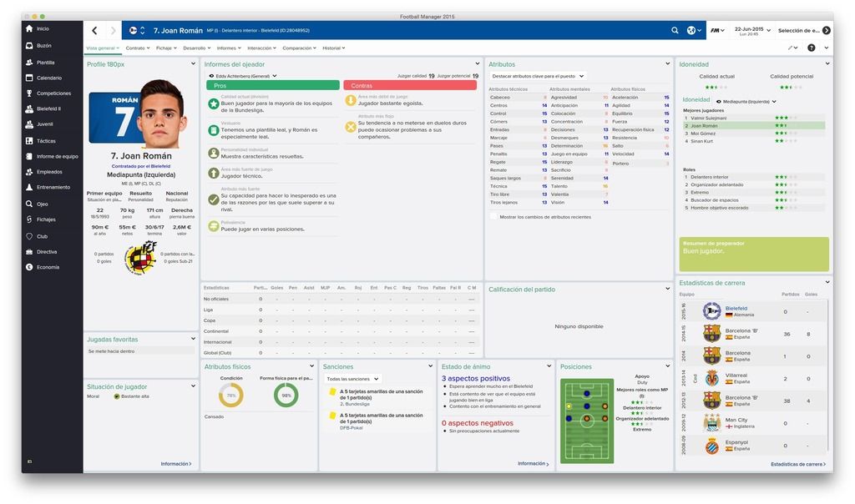Image resolution: width=855 pixels, height=504 pixels.
Task: Open the Historial menu
Action: click(x=334, y=48)
